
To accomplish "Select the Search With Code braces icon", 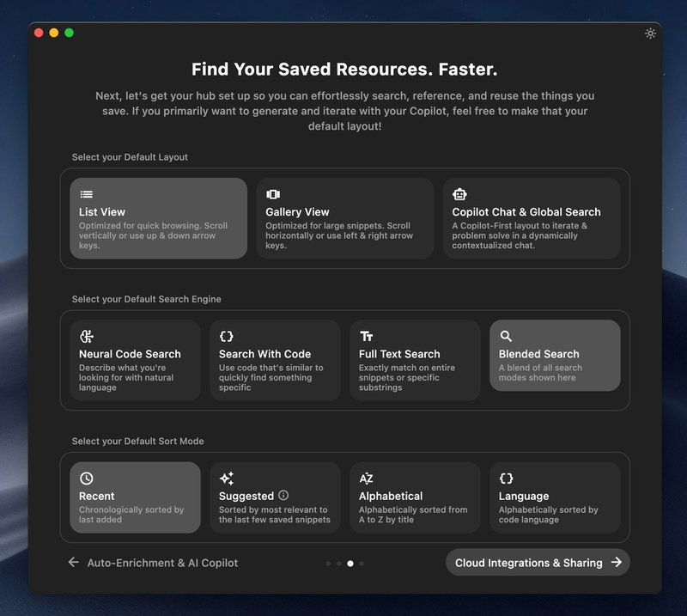I will 226,336.
